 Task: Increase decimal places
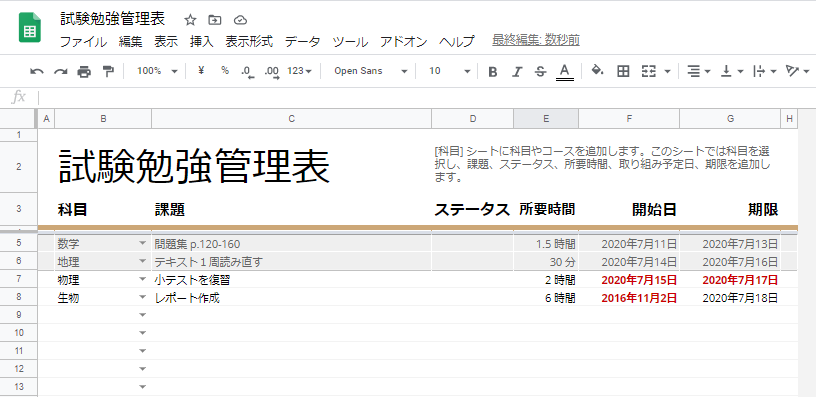click(272, 72)
